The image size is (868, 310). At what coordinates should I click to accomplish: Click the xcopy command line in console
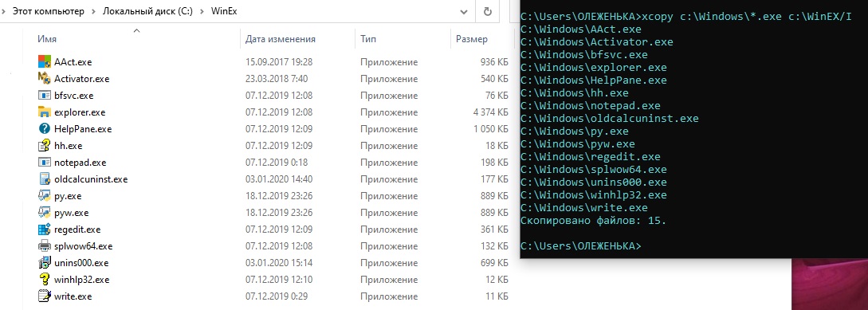686,17
